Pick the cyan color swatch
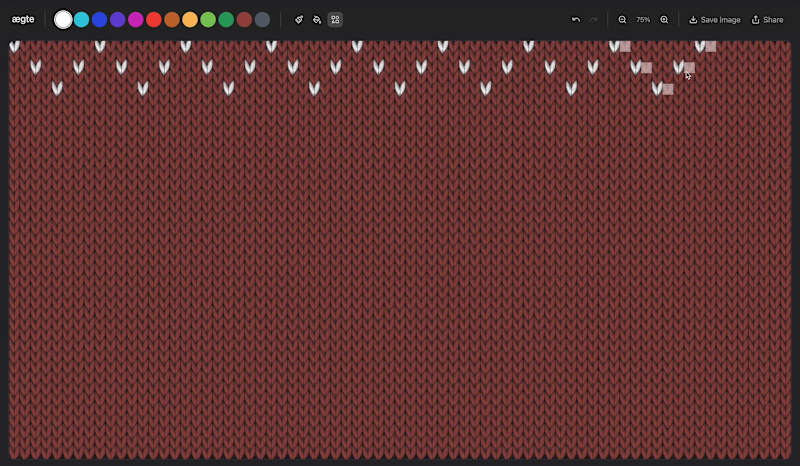Viewport: 800px width, 466px height. pos(82,19)
